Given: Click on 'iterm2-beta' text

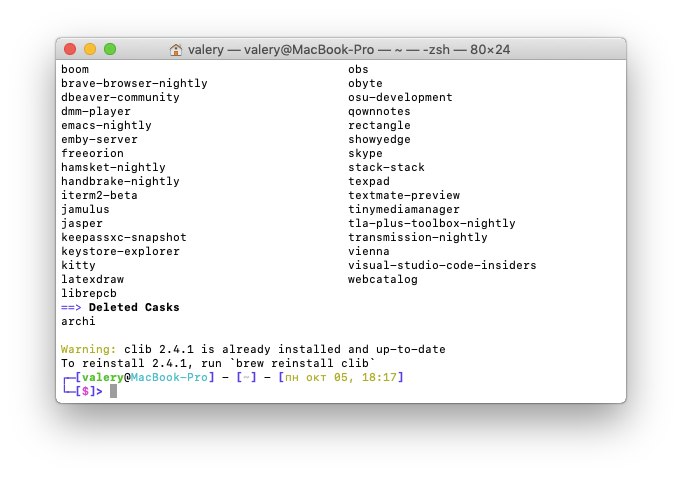Looking at the screenshot, I should tap(99, 195).
